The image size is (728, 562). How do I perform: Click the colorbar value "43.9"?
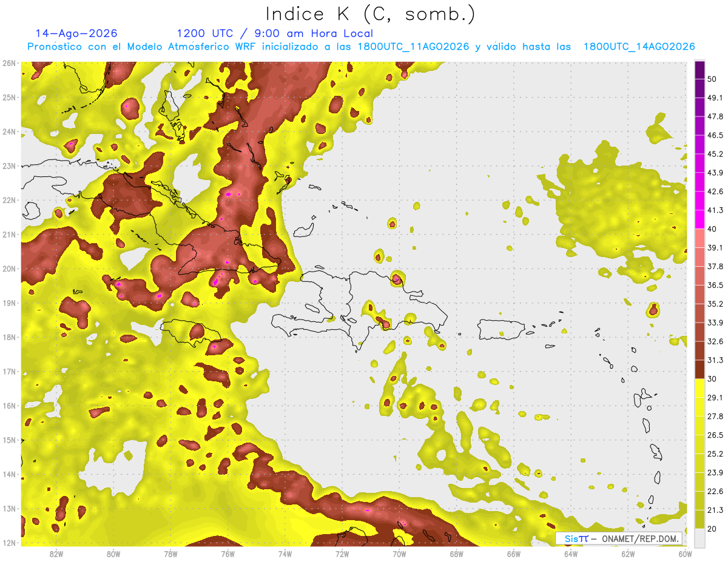715,172
